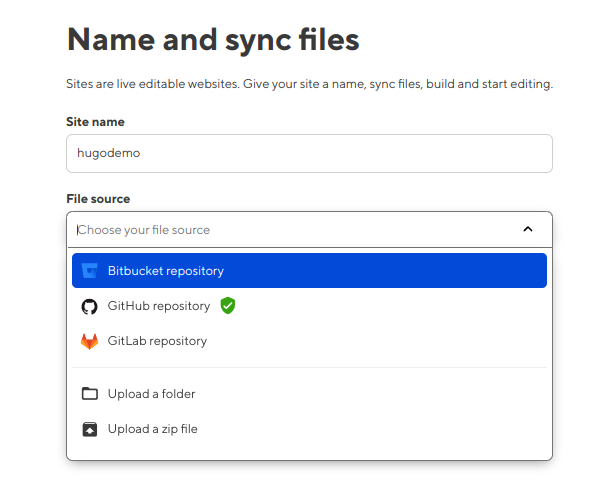
Task: Pick the GitLab repository option
Action: [157, 341]
